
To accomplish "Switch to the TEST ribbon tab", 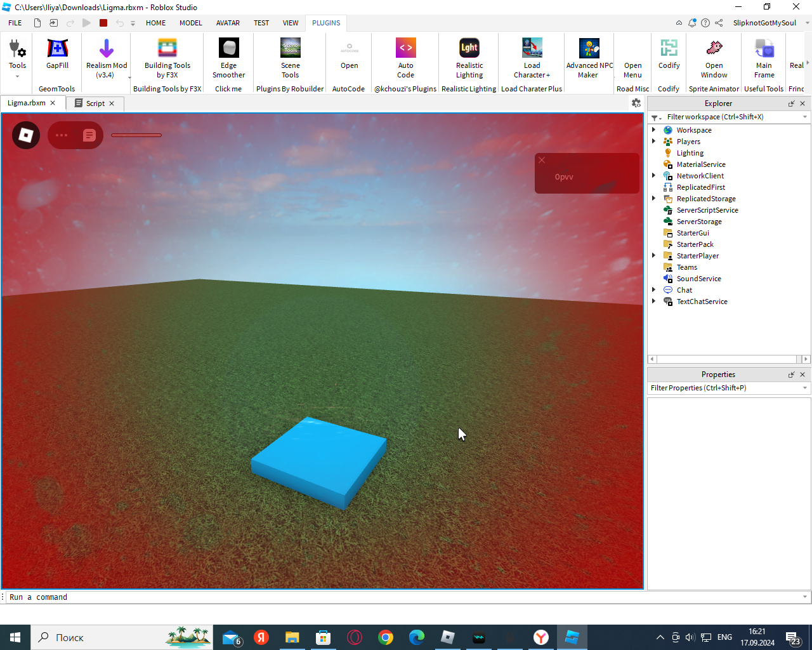I will coord(261,23).
